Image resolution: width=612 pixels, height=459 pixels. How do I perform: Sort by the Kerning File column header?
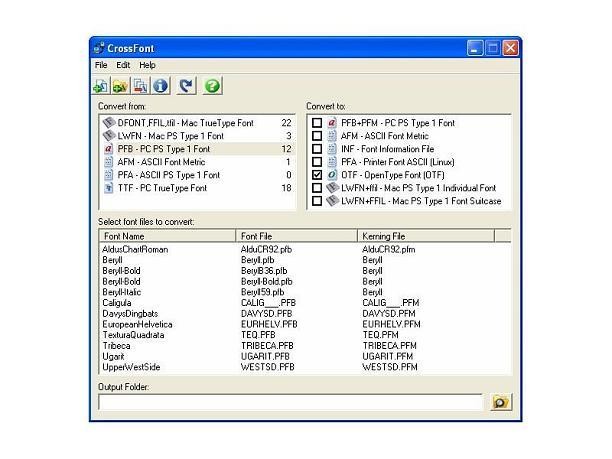pos(426,236)
